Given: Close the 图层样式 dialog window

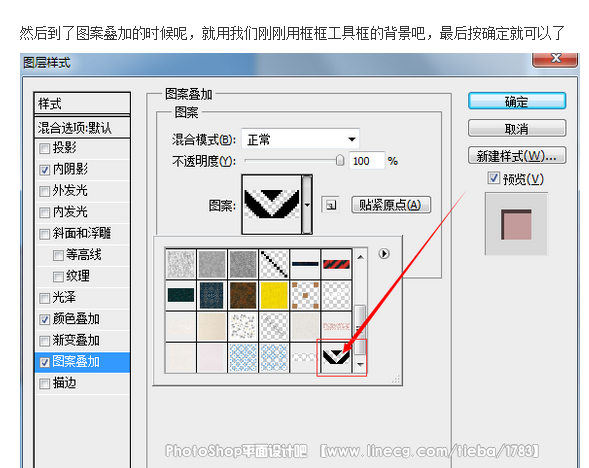Looking at the screenshot, I should [x=555, y=59].
